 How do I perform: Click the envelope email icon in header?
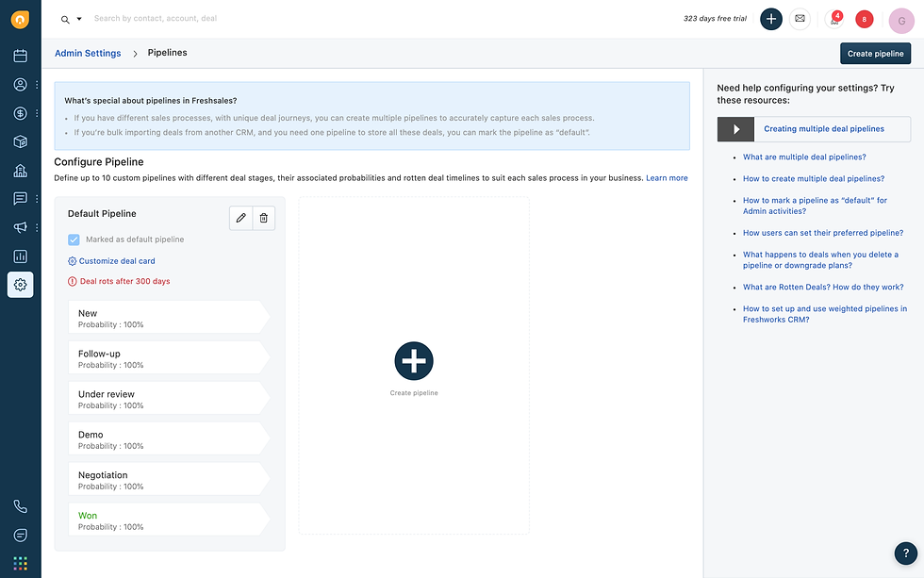pos(800,18)
